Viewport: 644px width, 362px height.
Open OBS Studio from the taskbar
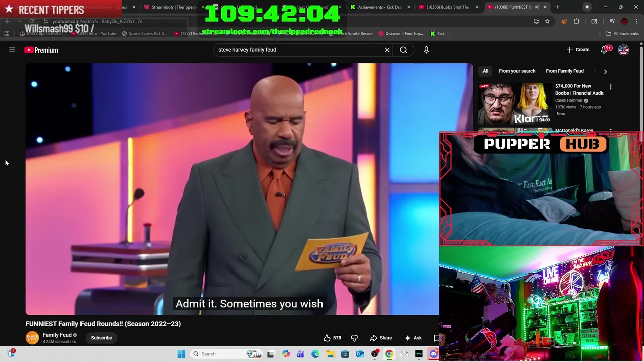pyautogui.click(x=374, y=354)
